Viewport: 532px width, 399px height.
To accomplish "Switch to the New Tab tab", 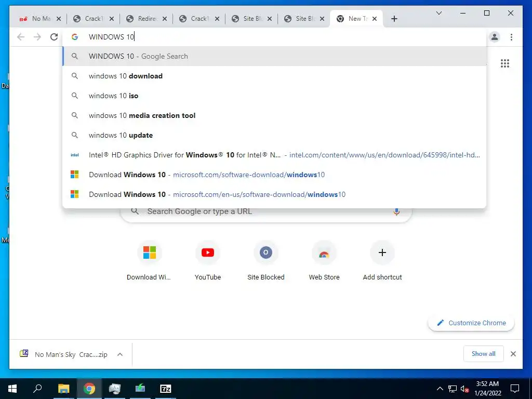I will [x=356, y=19].
